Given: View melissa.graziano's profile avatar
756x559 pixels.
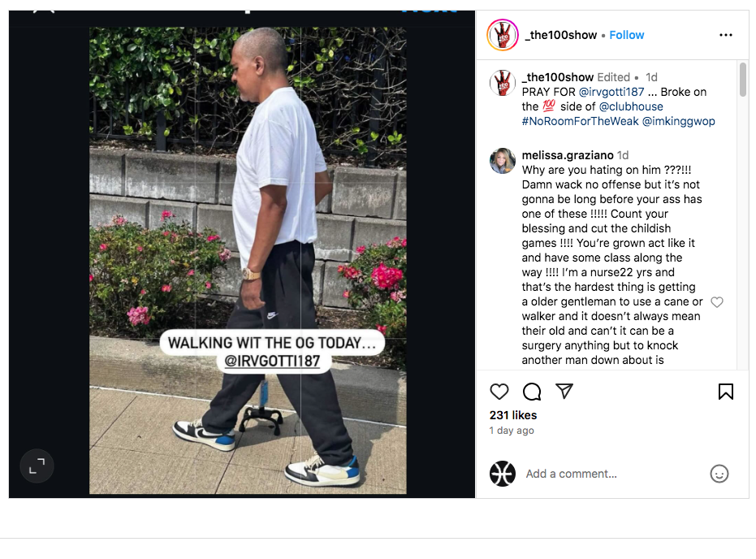Looking at the screenshot, I should [x=503, y=161].
